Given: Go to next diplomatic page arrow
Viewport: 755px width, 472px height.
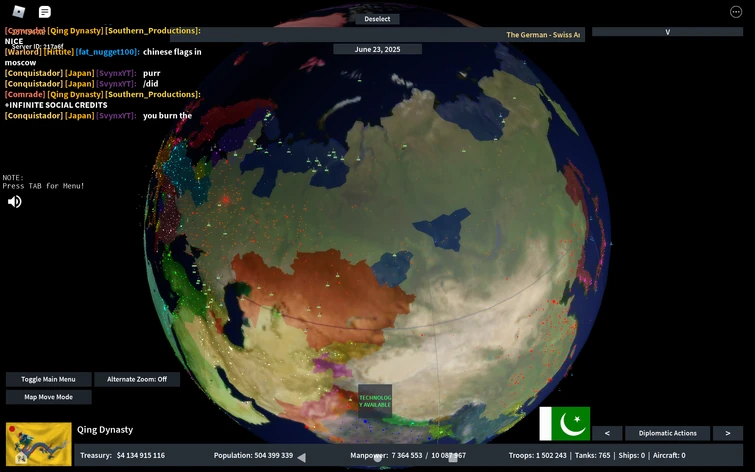Looking at the screenshot, I should [728, 433].
